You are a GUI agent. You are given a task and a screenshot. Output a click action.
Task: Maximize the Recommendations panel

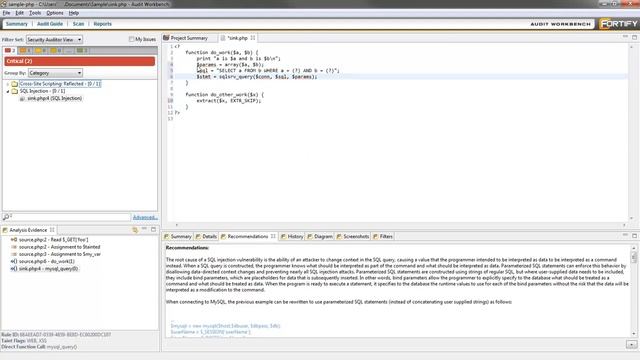(x=634, y=236)
